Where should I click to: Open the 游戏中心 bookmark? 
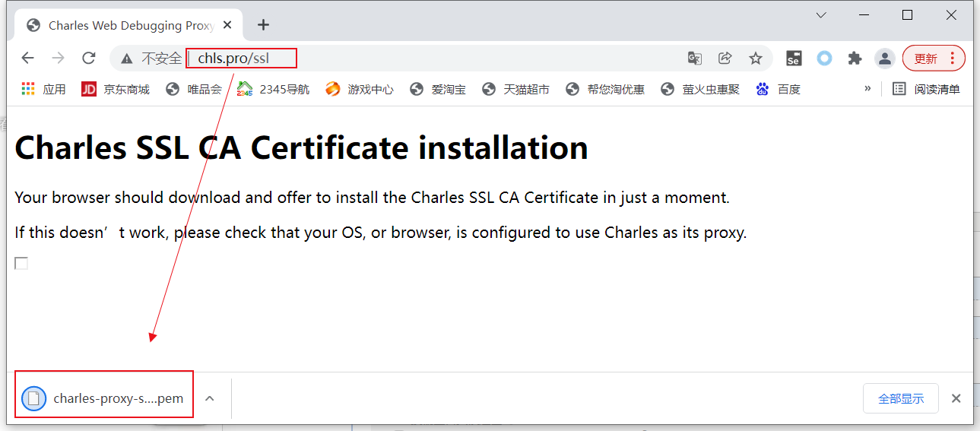360,89
